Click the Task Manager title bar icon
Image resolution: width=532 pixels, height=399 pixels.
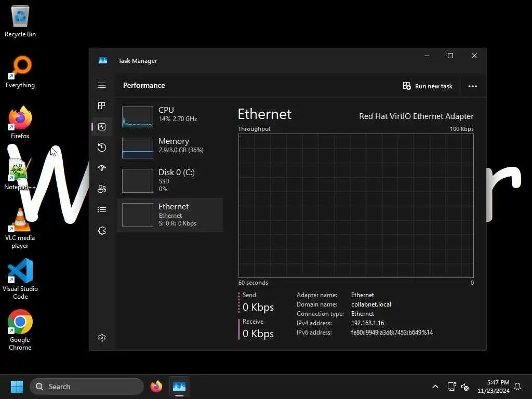point(103,60)
